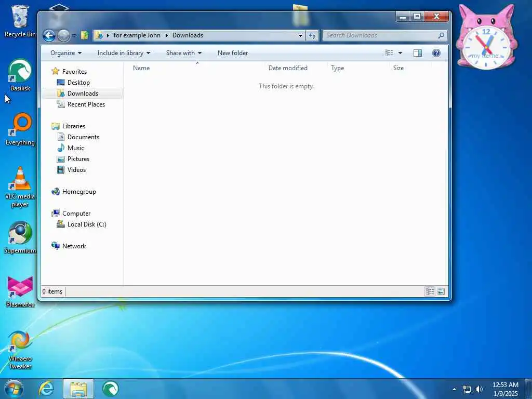Click the pink cat clock gadget

pos(486,37)
